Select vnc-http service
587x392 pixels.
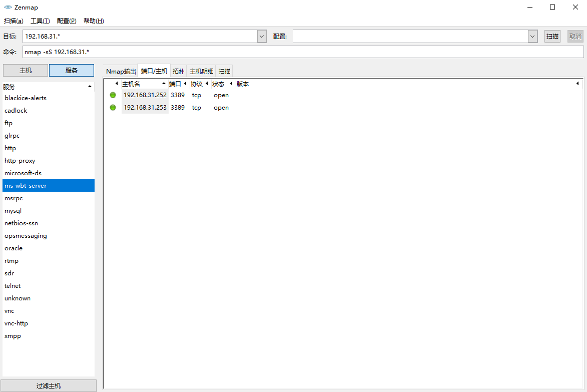click(x=49, y=323)
